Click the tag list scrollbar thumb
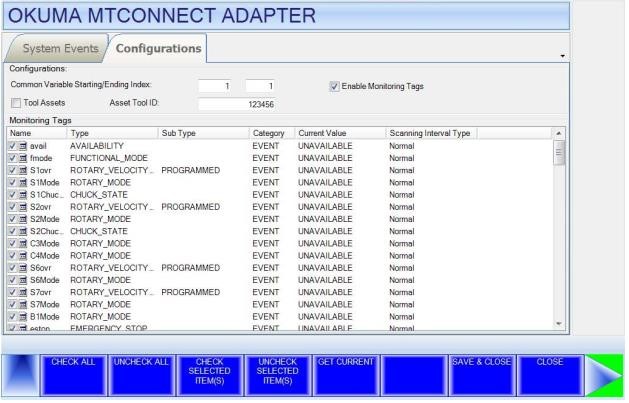 tap(559, 152)
